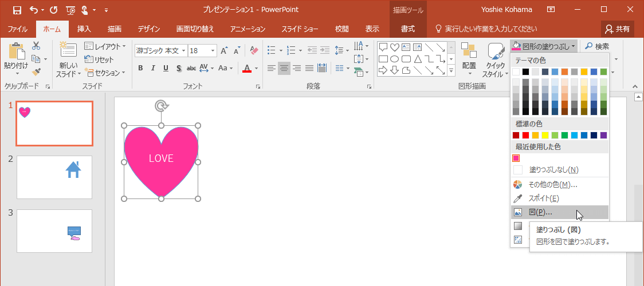The width and height of the screenshot is (644, 286).
Task: Select the speech bubble shape in gallery
Action: coord(383,47)
